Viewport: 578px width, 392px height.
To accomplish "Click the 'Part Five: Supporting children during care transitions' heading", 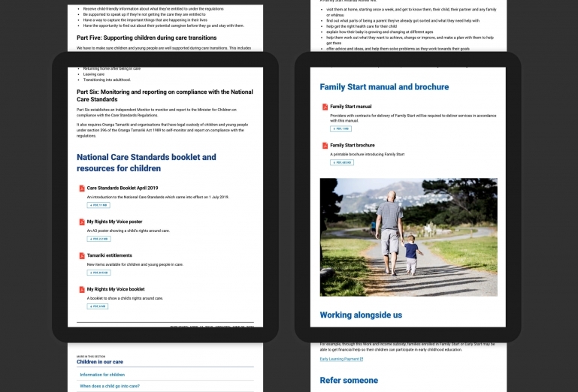I will point(147,38).
